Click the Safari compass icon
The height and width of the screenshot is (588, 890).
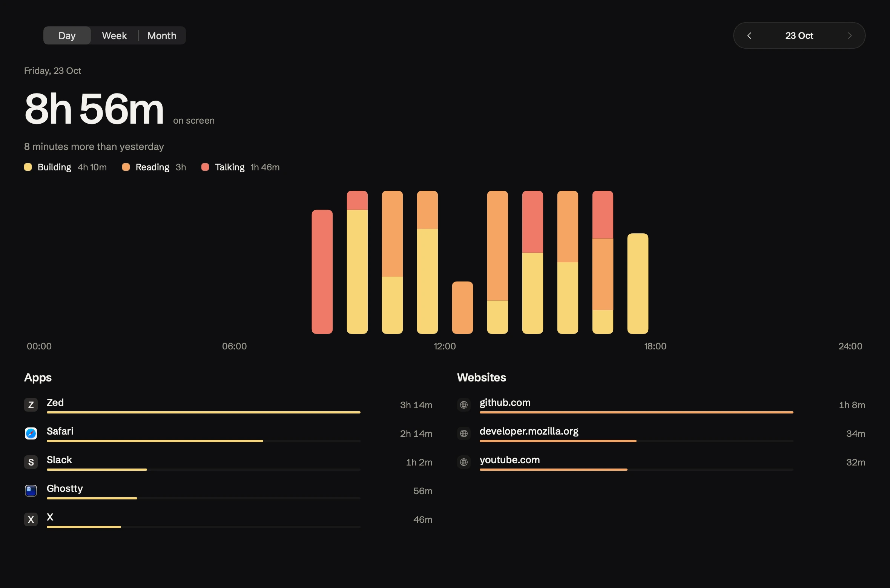pyautogui.click(x=31, y=433)
